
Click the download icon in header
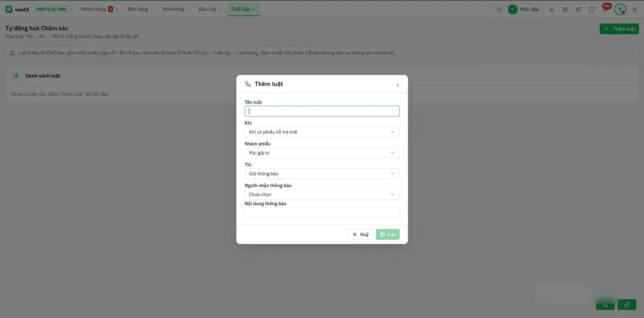551,9
